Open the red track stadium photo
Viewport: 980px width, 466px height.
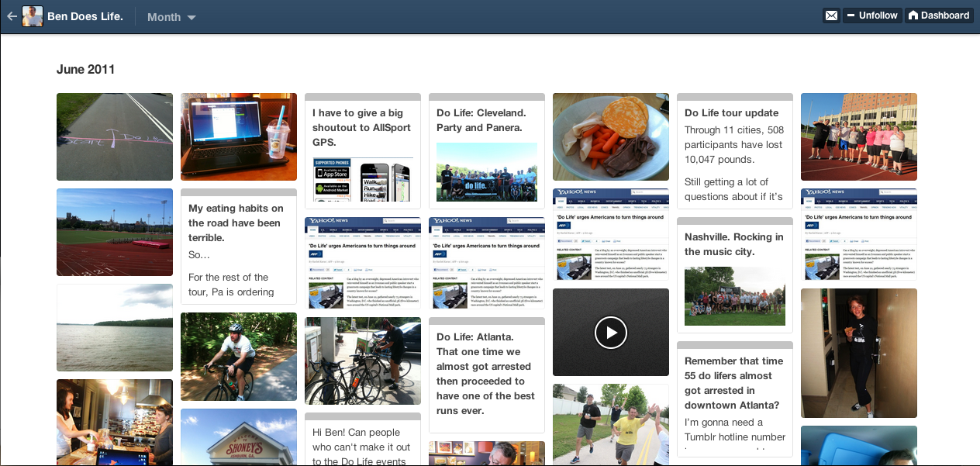tap(115, 232)
